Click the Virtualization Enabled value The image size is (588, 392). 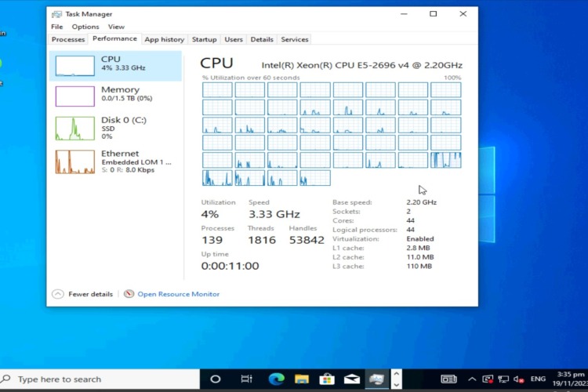pos(420,239)
